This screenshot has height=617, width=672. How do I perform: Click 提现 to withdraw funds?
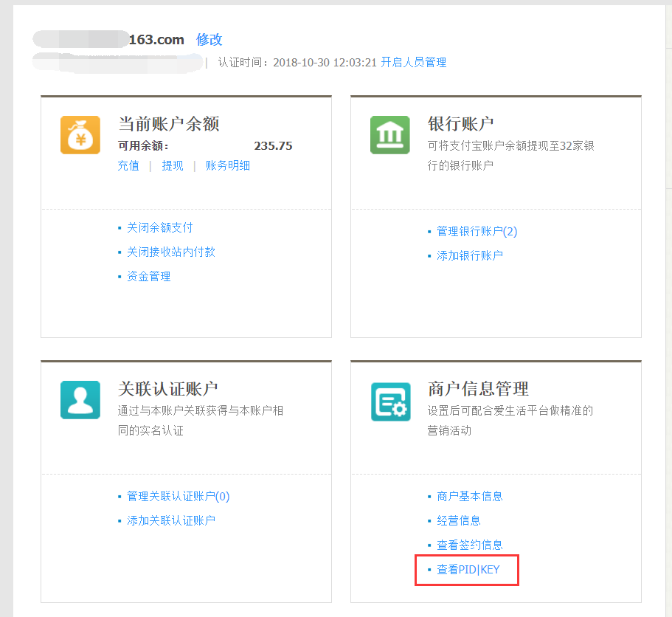pyautogui.click(x=172, y=165)
